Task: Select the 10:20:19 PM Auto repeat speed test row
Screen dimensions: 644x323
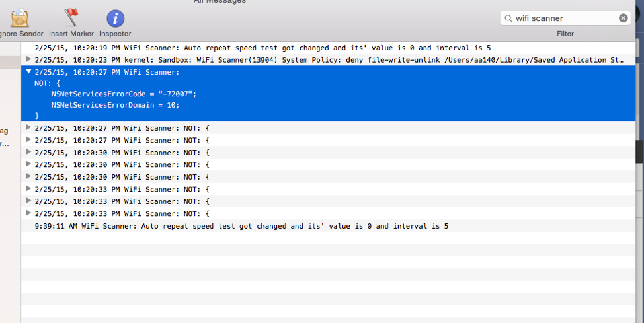Action: [328, 48]
